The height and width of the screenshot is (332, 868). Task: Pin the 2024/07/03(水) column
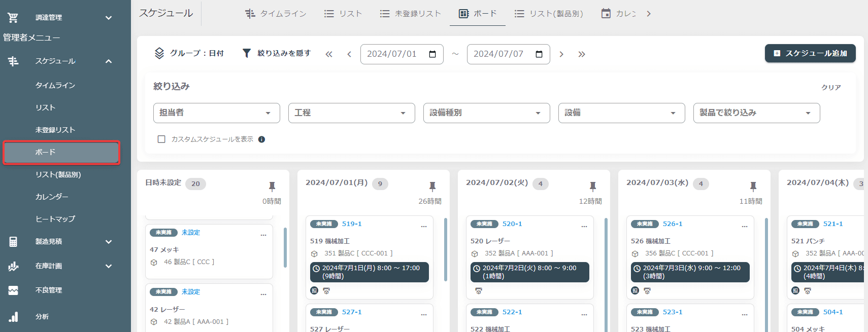point(753,186)
